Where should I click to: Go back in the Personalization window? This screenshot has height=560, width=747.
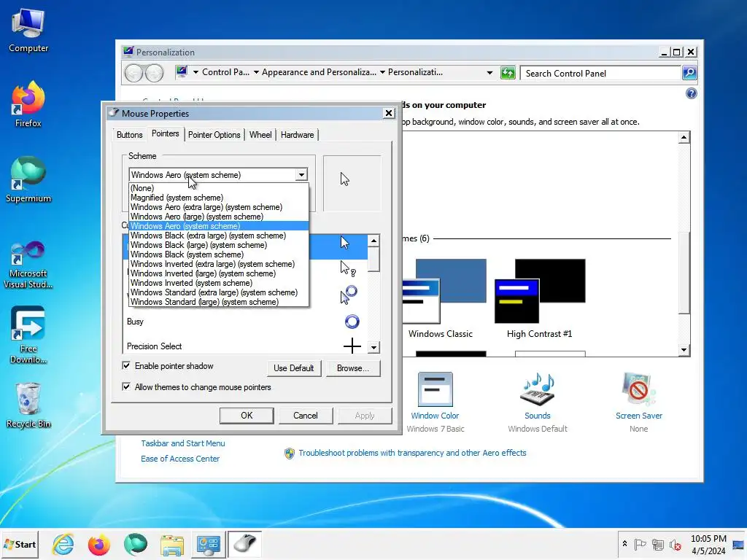point(134,73)
